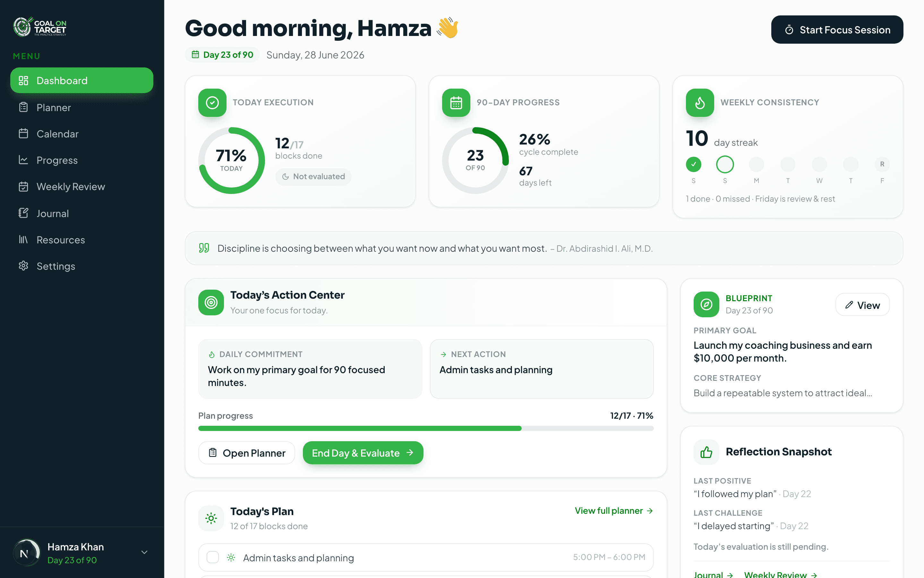Click the flame icon beside Daily Commitment

tap(211, 355)
